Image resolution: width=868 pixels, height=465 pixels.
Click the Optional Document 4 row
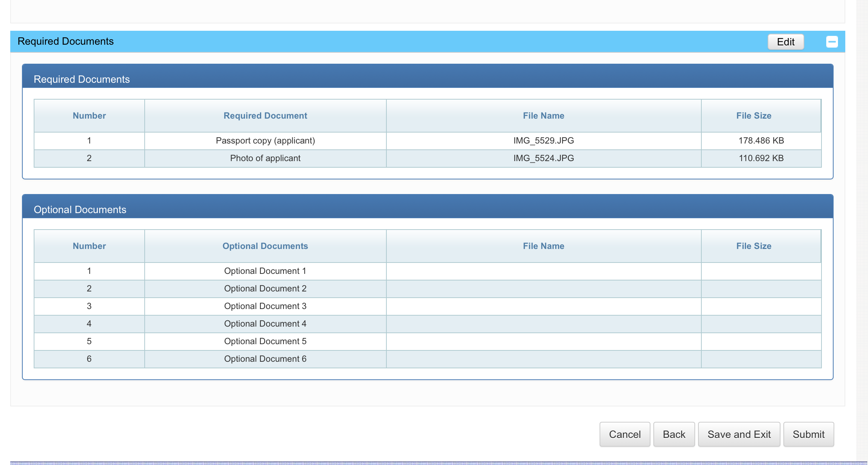tap(265, 324)
